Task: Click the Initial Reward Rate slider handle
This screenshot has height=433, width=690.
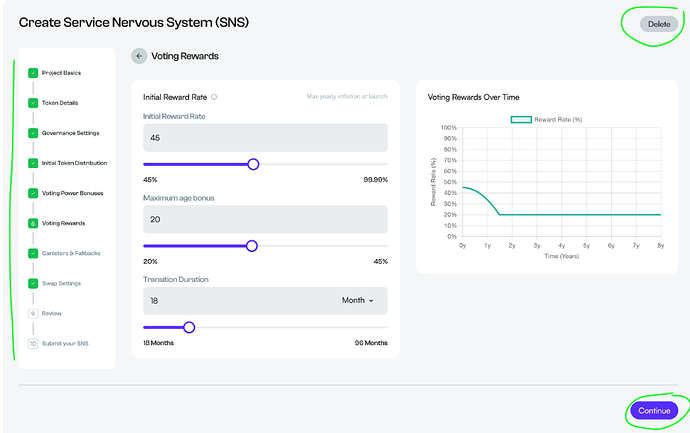Action: pyautogui.click(x=253, y=164)
